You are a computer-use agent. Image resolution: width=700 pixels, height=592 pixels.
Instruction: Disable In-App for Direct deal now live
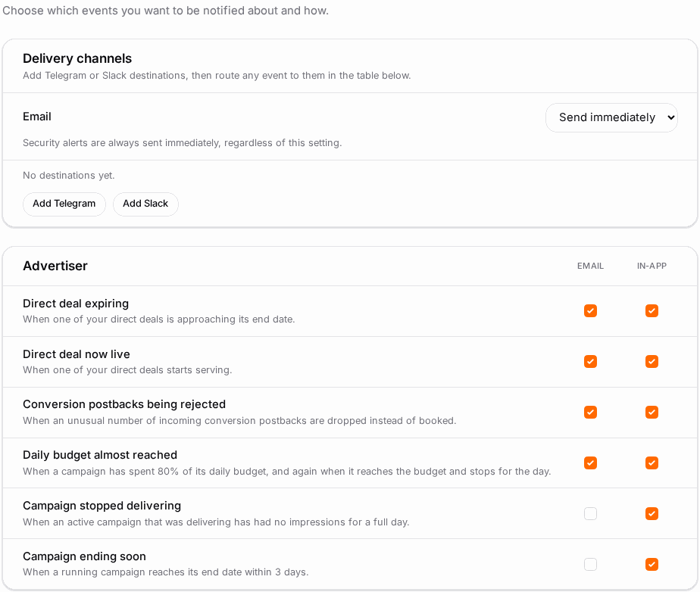click(x=652, y=361)
